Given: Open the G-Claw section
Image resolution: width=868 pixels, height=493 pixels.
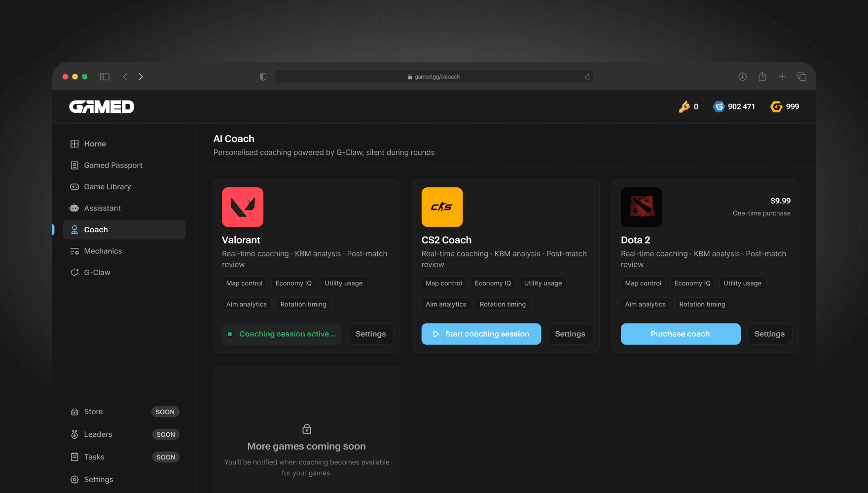Looking at the screenshot, I should 124,273.
